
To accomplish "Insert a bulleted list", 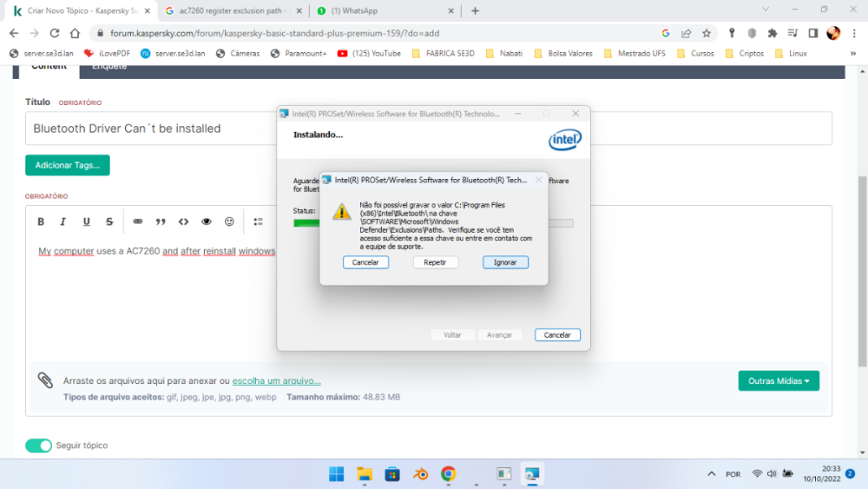I will point(258,221).
